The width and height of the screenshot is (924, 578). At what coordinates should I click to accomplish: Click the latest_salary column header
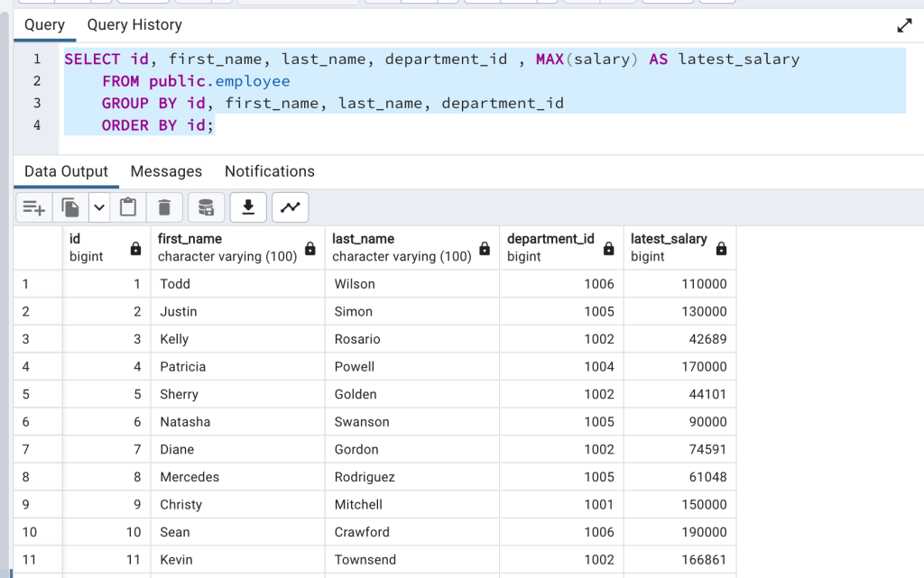[669, 247]
